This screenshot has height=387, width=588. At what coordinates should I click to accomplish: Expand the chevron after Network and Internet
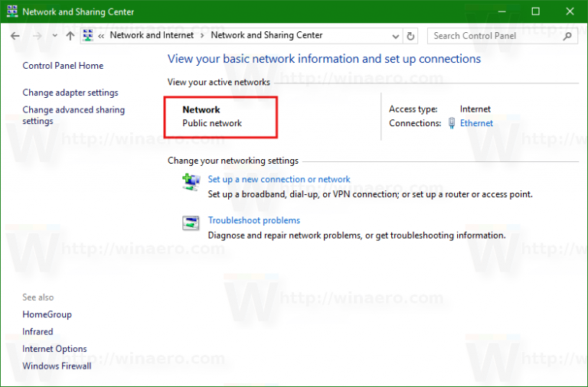pos(202,36)
